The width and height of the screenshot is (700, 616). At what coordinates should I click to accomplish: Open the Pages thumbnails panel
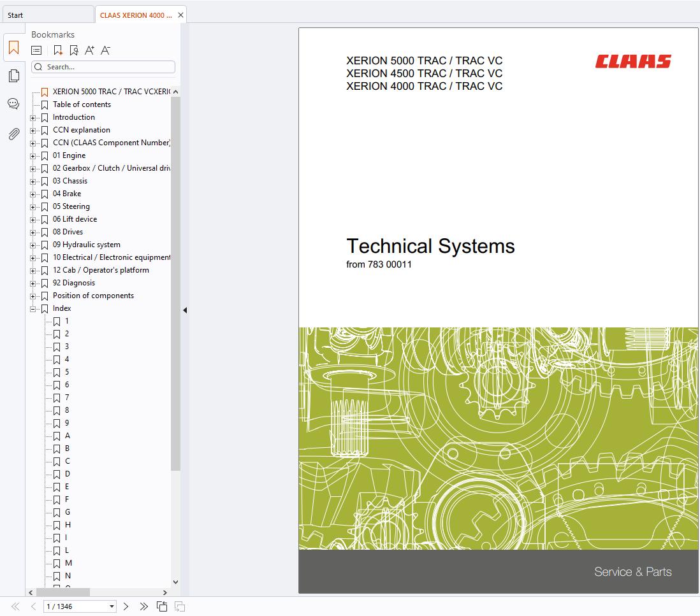(13, 76)
